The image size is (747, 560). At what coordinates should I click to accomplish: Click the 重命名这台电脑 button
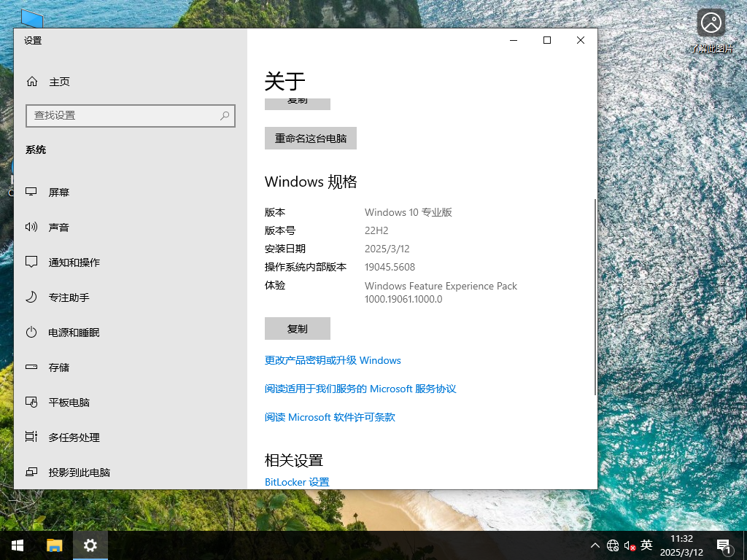tap(311, 138)
